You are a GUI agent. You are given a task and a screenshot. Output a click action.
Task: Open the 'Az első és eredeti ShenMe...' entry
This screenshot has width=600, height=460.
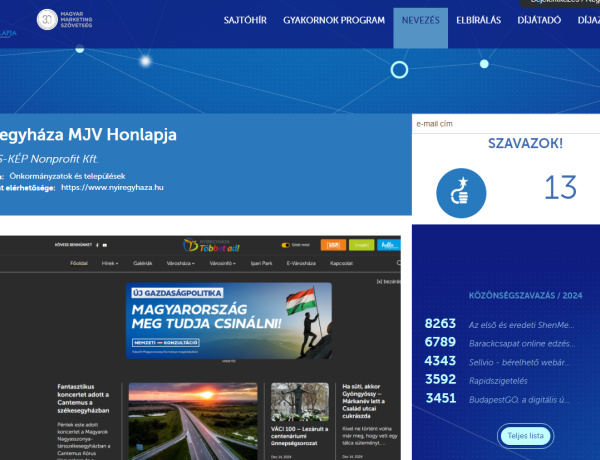[521, 325]
